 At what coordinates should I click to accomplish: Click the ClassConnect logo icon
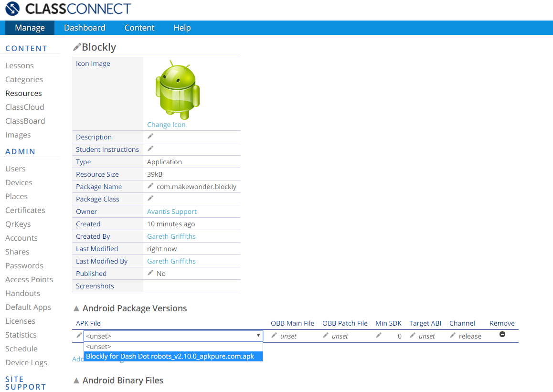pos(13,9)
